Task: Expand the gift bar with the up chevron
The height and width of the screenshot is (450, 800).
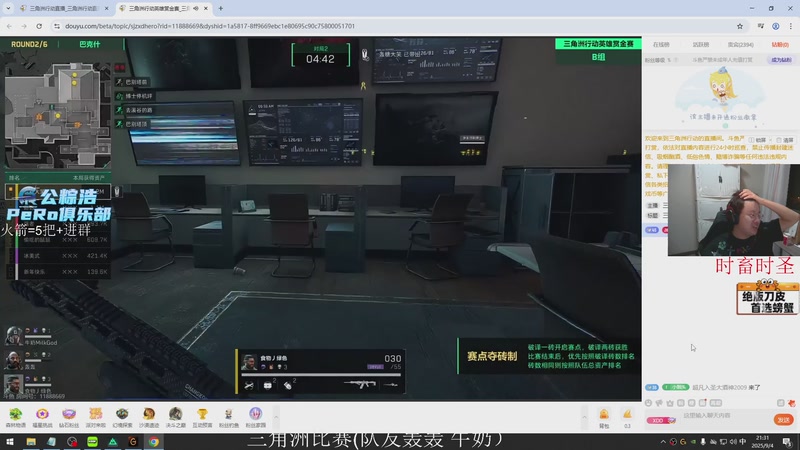Action: coord(276,417)
